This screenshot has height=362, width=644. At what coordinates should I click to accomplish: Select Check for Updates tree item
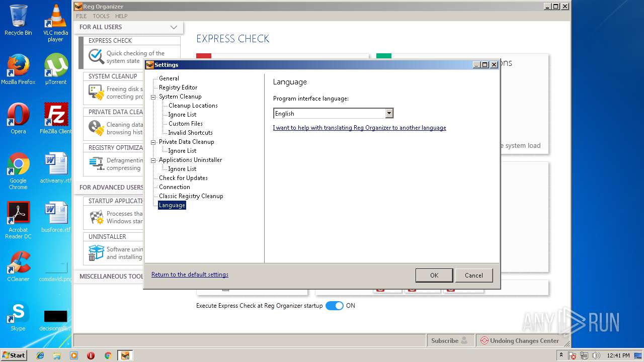[183, 178]
